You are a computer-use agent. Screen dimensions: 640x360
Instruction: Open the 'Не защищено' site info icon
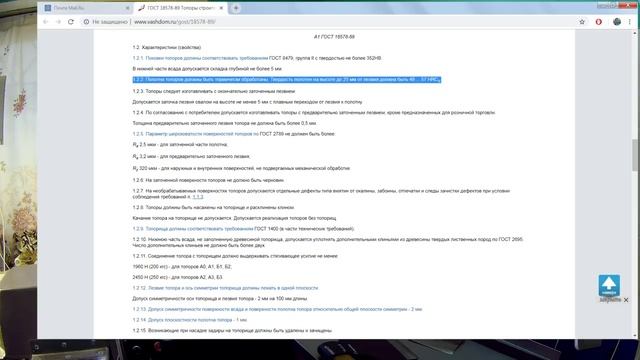point(86,22)
